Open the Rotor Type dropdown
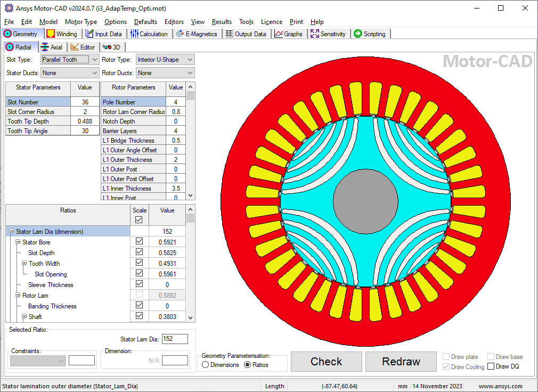538x392 pixels. pyautogui.click(x=165, y=60)
